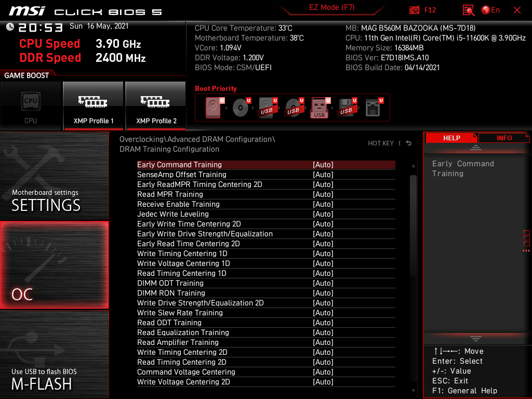
Task: Select the DIMM RON Training row
Action: point(266,293)
